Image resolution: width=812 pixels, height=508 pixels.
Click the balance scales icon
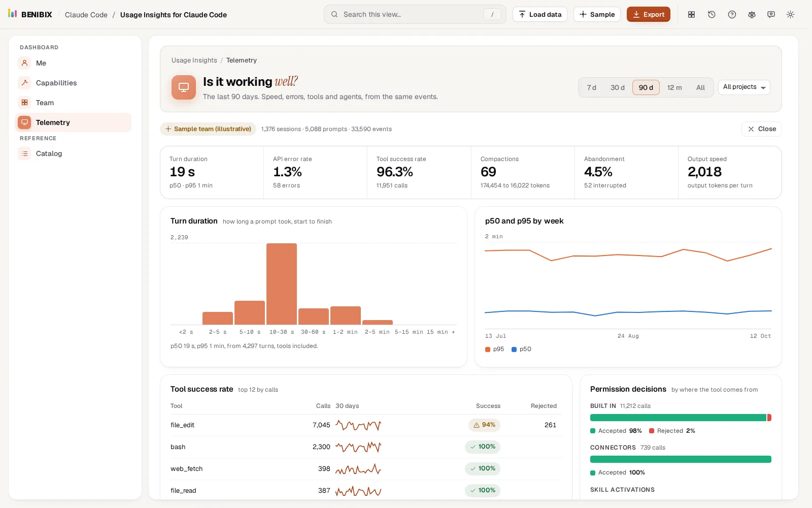click(752, 15)
